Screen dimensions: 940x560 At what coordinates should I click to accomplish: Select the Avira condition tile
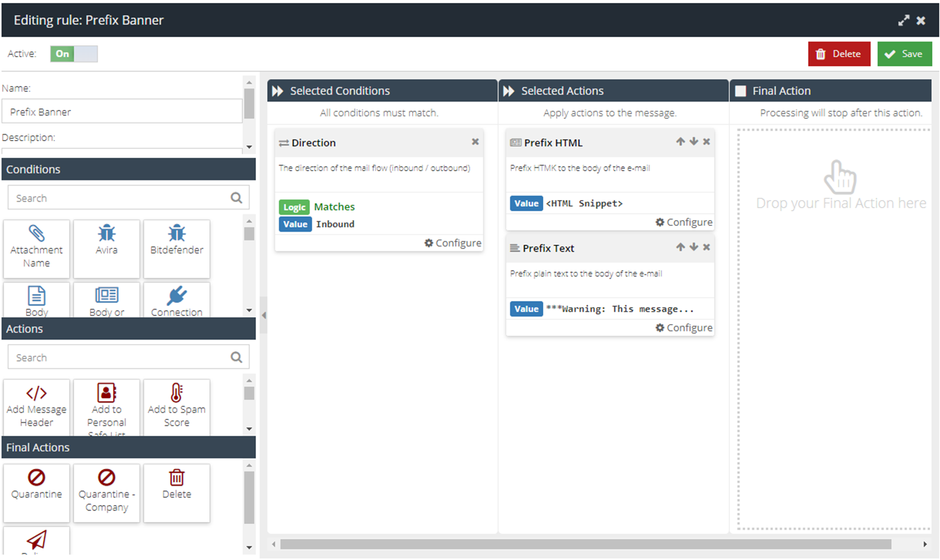point(107,249)
